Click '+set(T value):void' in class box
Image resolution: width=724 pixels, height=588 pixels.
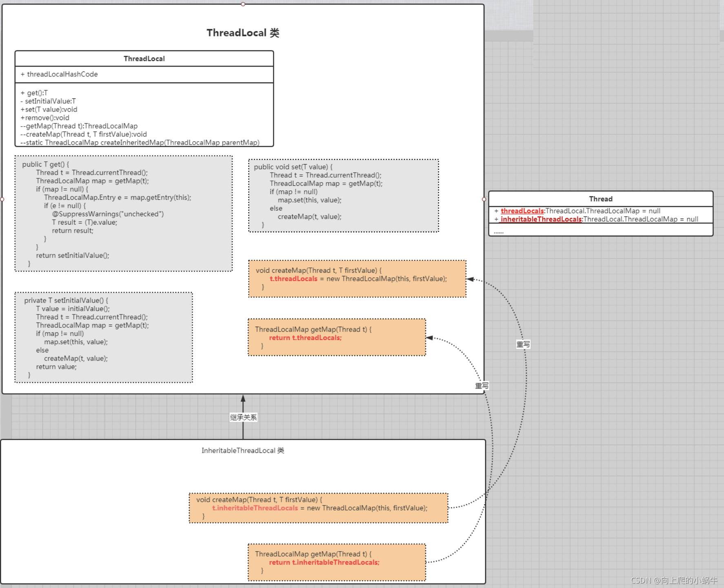[x=49, y=109]
